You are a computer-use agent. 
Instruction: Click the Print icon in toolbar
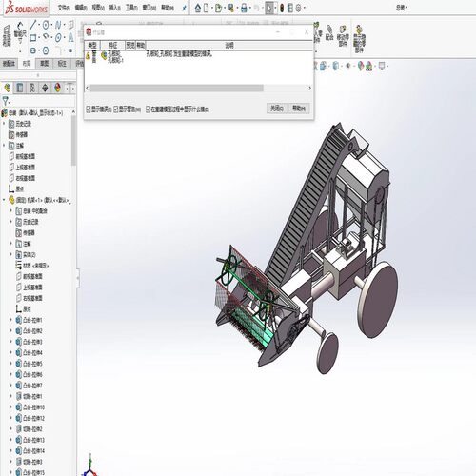[244, 8]
